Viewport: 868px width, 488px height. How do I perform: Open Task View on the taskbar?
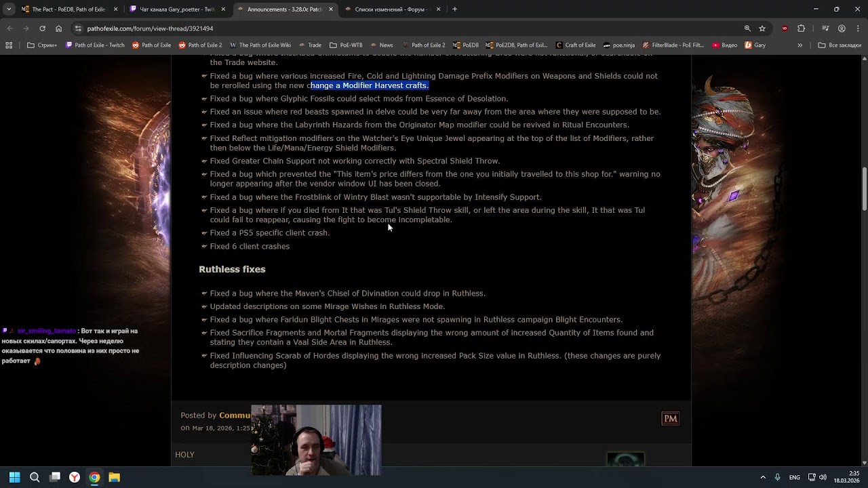pyautogui.click(x=55, y=477)
